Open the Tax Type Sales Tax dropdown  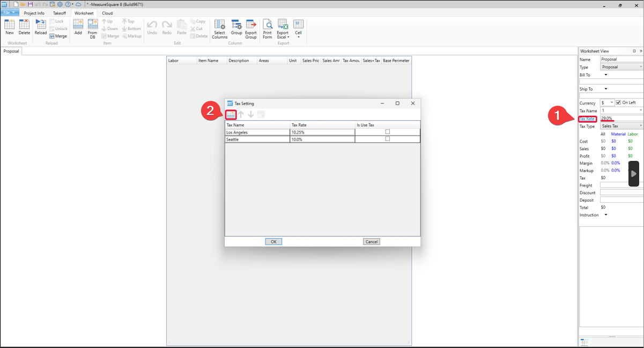point(621,126)
